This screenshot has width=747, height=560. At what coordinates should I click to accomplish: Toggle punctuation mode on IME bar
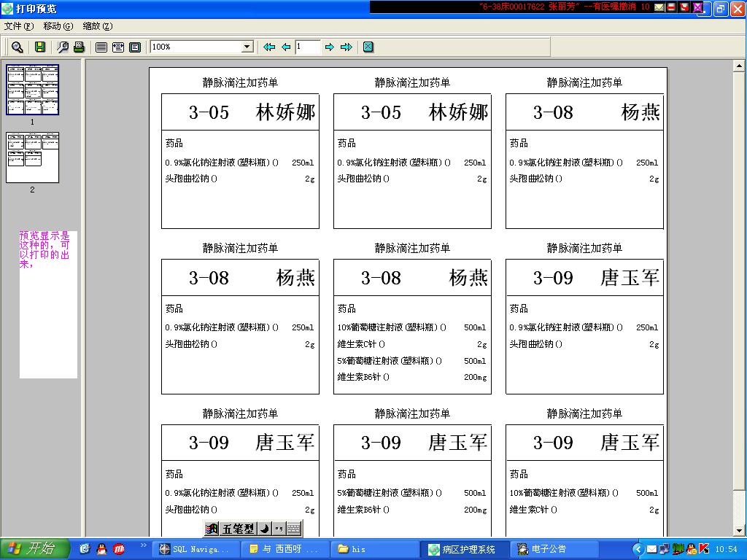(279, 529)
